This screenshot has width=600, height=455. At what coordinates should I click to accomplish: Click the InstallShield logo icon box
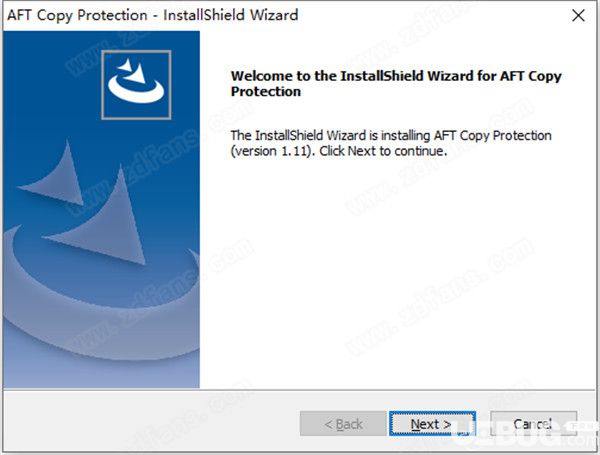(136, 85)
